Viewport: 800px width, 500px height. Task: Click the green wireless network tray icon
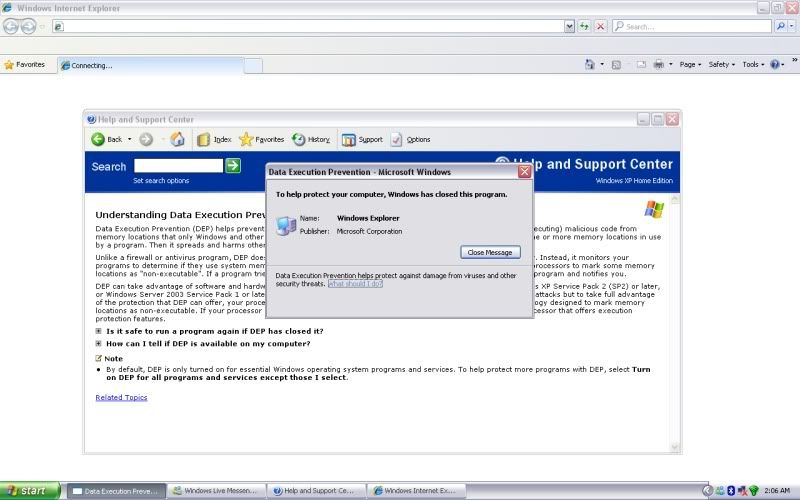754,491
